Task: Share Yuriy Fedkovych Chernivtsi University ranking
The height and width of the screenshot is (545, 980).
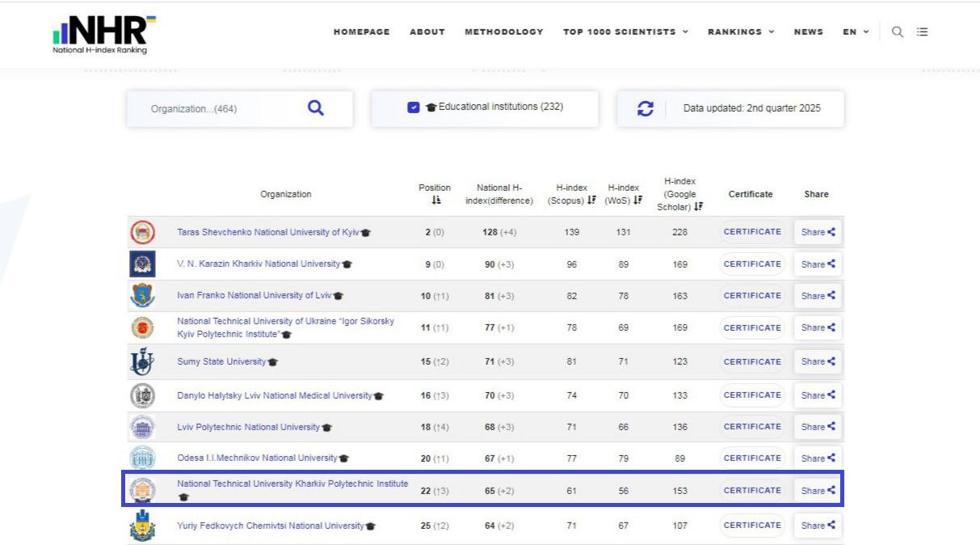Action: (x=818, y=526)
